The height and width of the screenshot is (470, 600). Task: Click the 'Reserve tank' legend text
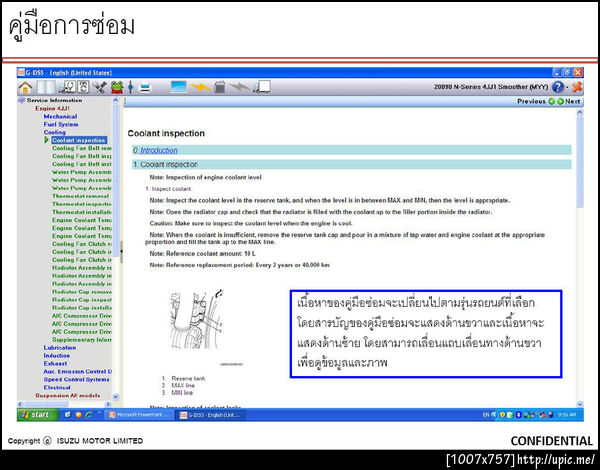(188, 378)
